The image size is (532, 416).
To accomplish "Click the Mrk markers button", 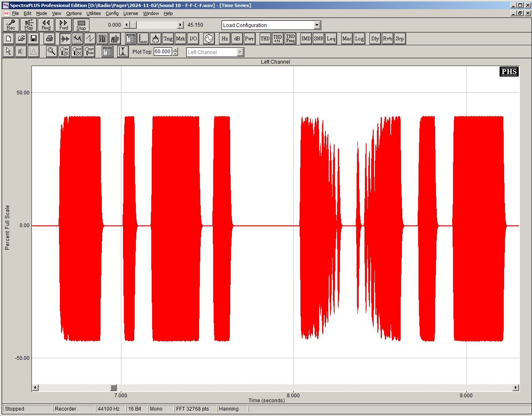I will [180, 39].
